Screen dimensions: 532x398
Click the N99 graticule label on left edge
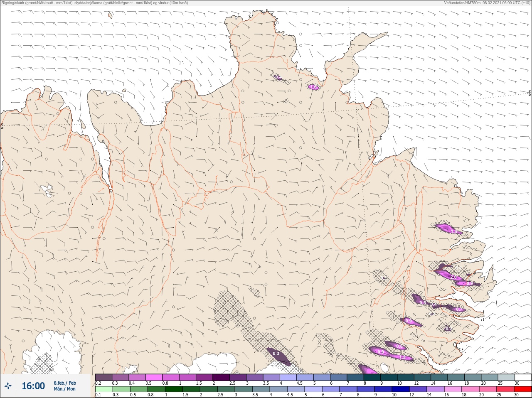[x=2, y=125]
